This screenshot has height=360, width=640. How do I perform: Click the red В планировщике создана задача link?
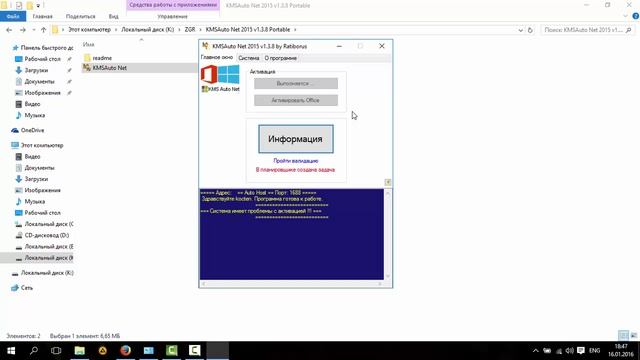click(296, 169)
